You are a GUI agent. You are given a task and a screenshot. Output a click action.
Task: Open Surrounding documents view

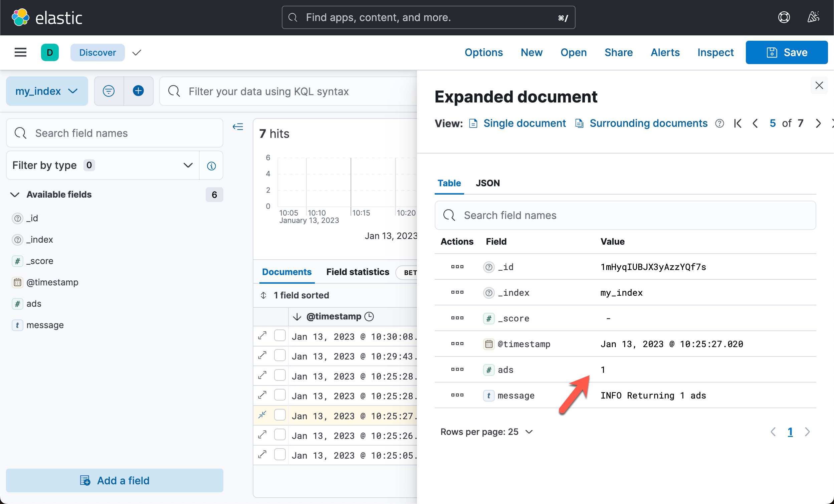[x=648, y=123]
